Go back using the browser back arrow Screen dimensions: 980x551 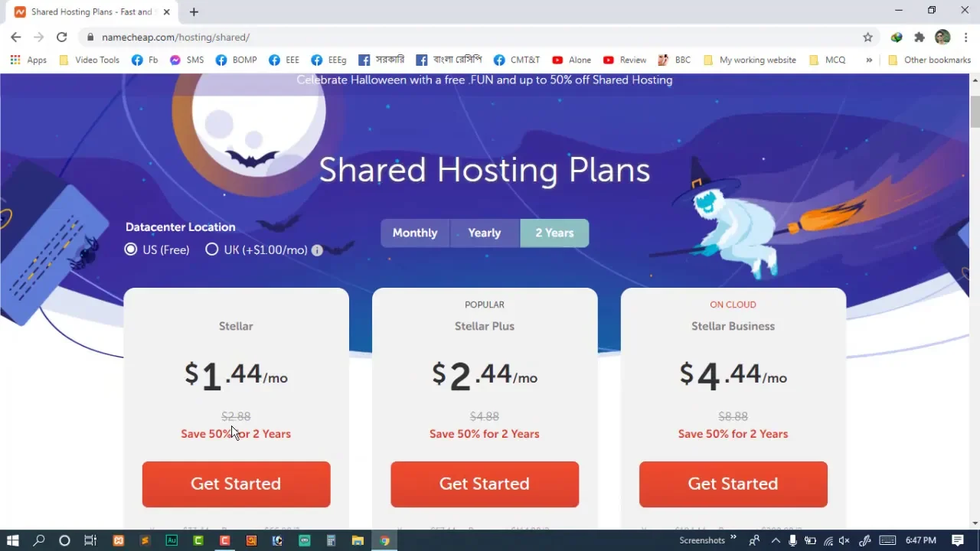pyautogui.click(x=15, y=37)
